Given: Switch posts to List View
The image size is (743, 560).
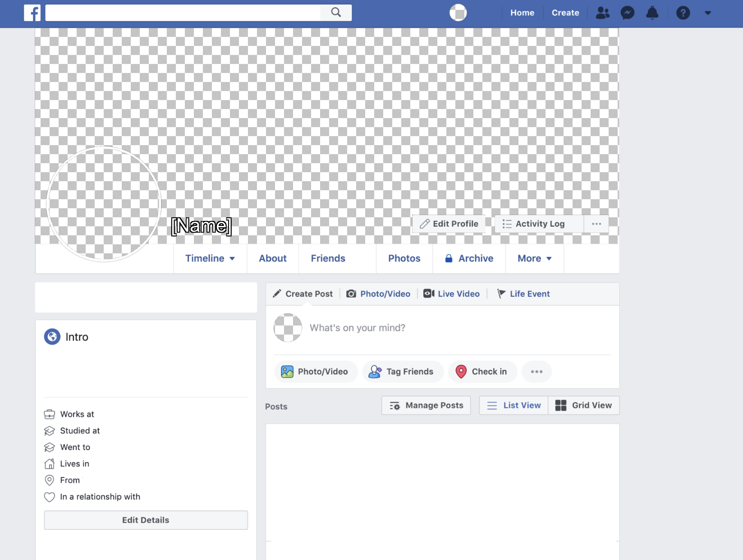Looking at the screenshot, I should [x=513, y=405].
